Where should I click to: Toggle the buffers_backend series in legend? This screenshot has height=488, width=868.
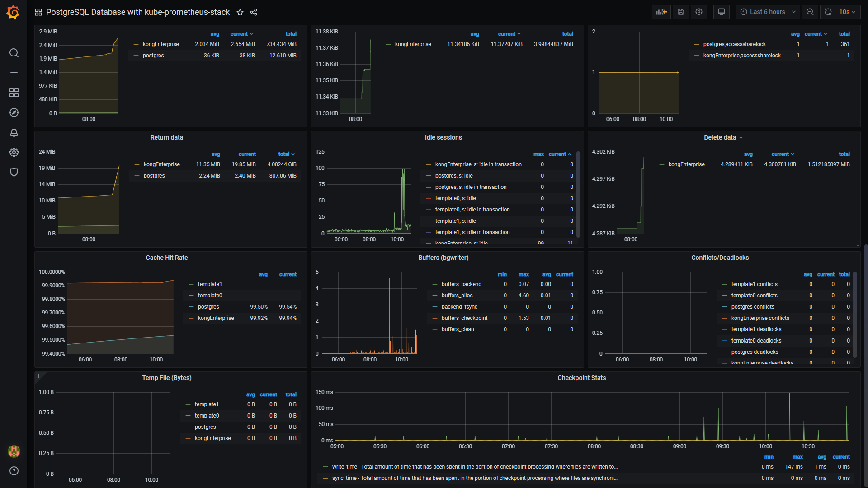click(x=461, y=284)
